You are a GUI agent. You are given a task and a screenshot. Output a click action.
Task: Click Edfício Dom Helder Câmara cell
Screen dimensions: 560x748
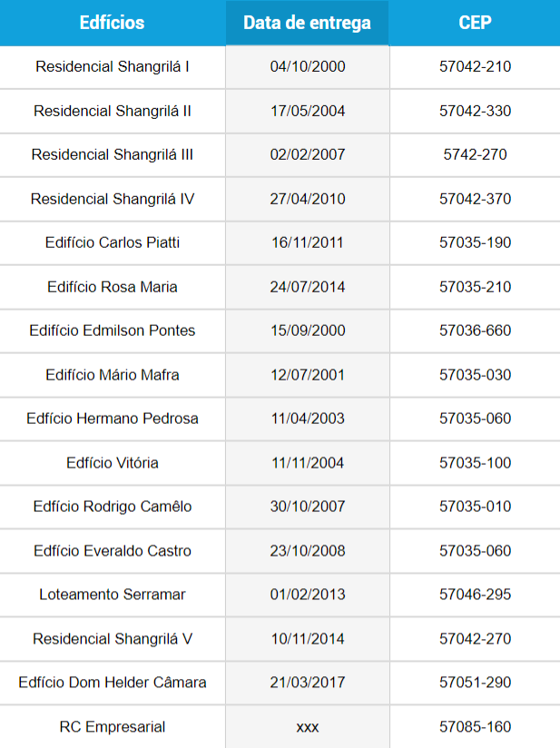point(113,683)
